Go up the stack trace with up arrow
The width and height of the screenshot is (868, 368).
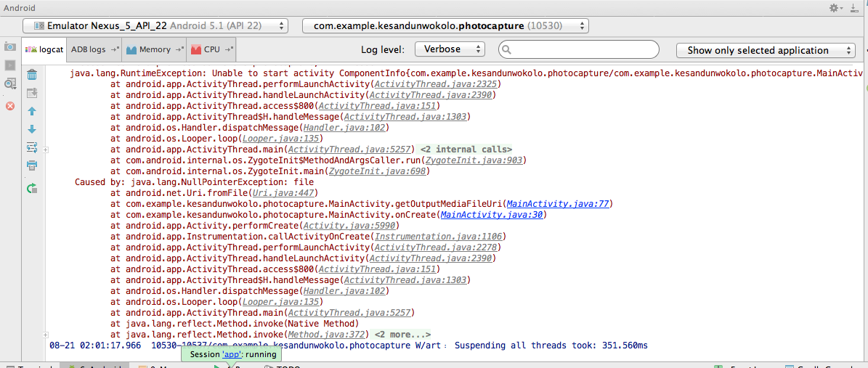pos(32,111)
